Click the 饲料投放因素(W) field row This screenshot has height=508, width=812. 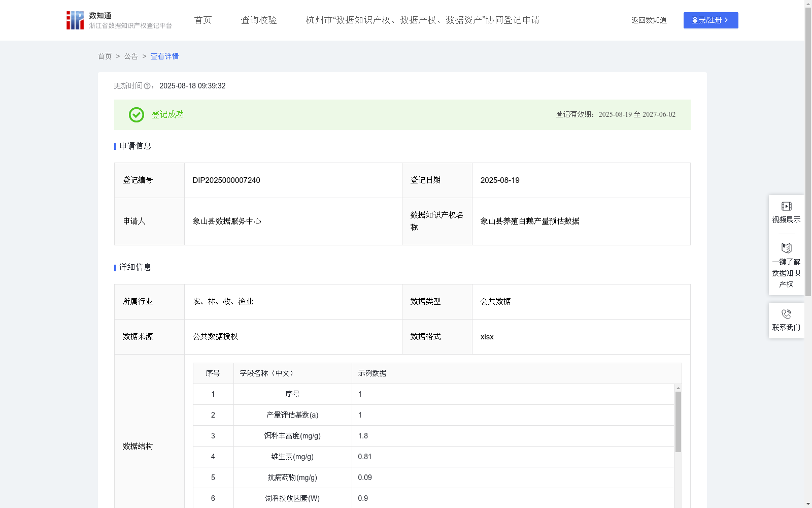[x=433, y=498]
